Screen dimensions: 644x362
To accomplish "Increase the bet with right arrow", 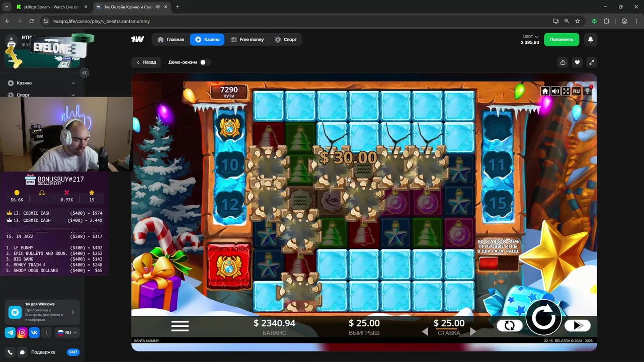I will [x=473, y=332].
